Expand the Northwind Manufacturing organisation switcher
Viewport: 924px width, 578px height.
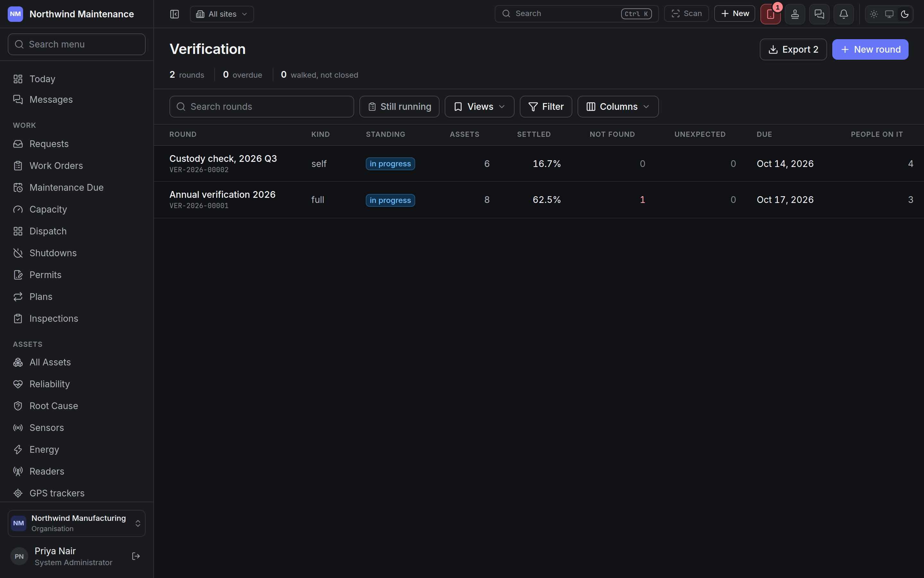(x=76, y=523)
